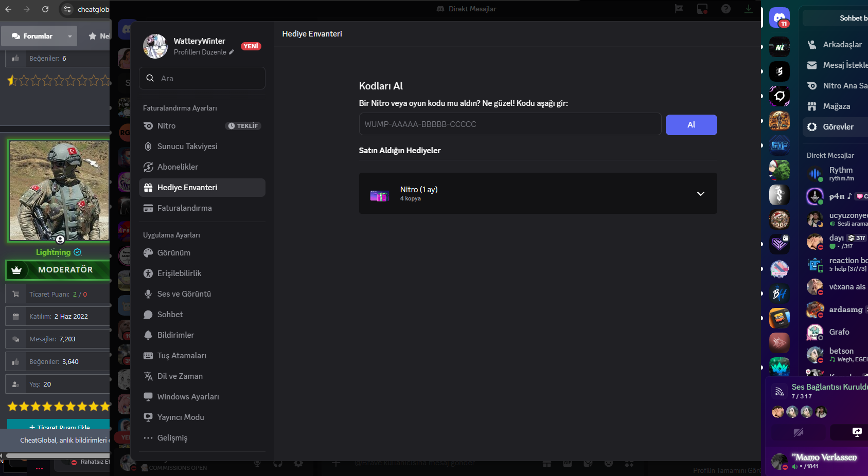
Task: Click the Al redeem button
Action: 691,125
